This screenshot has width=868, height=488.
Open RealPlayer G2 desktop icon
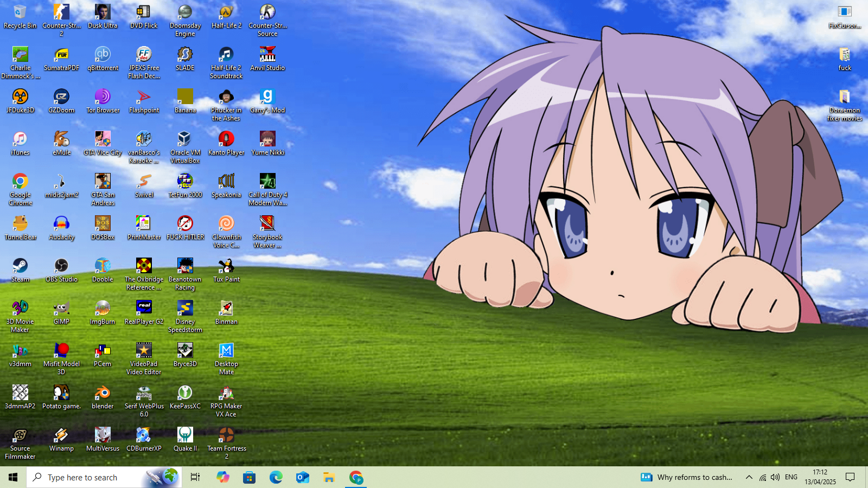point(144,312)
